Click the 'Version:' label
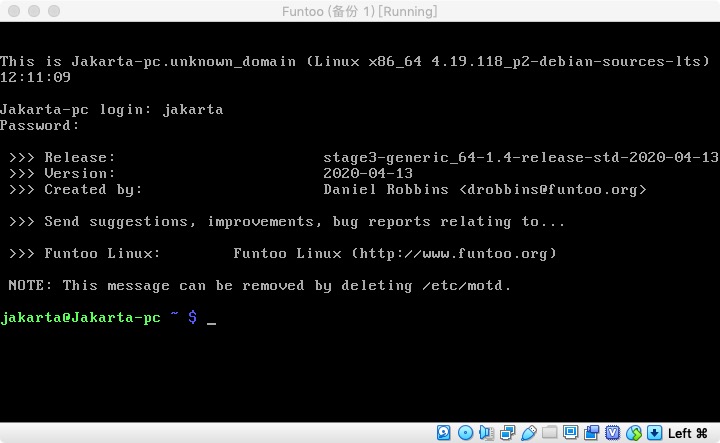 tap(80, 174)
